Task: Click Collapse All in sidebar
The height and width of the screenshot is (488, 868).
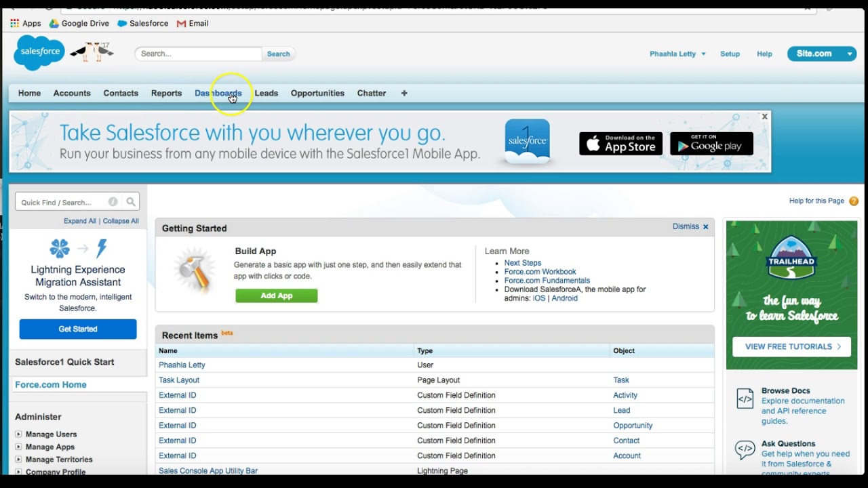Action: coord(121,221)
